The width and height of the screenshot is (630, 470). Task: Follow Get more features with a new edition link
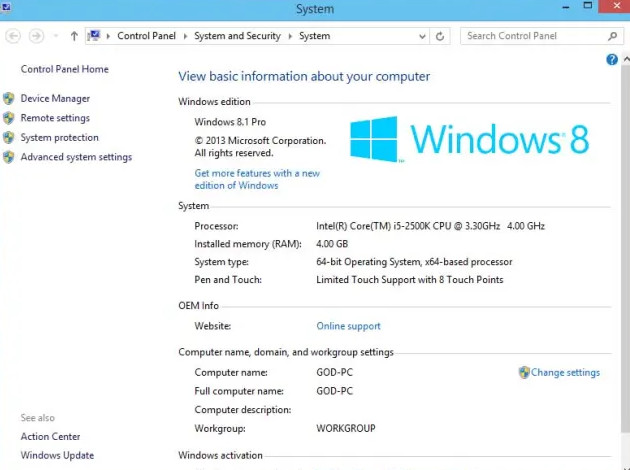257,179
